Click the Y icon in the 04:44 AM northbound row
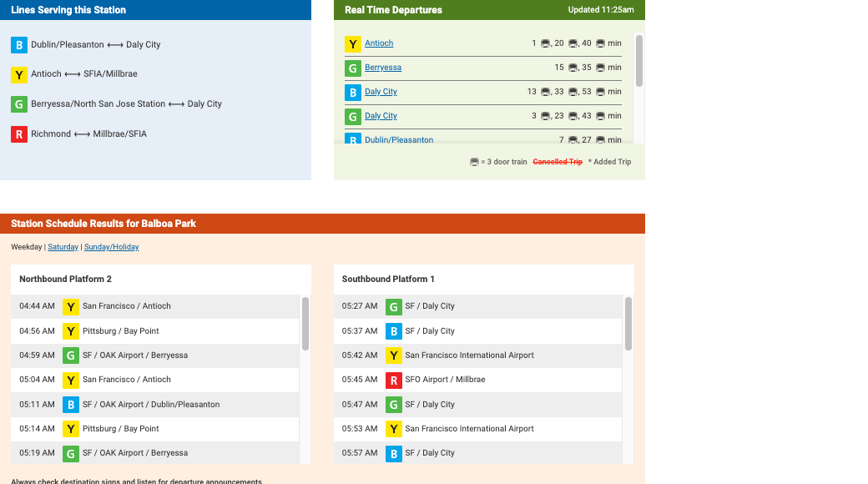The image size is (868, 484). 70,307
